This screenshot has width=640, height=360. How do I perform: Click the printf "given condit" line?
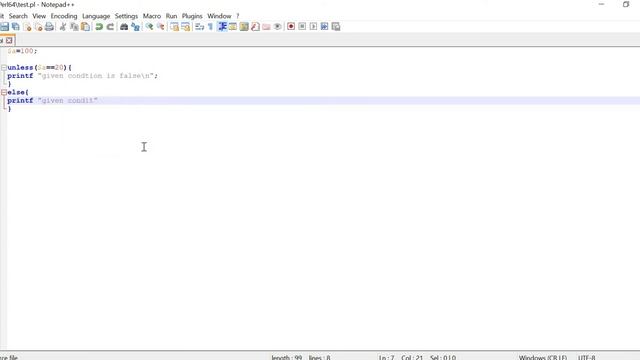53,100
